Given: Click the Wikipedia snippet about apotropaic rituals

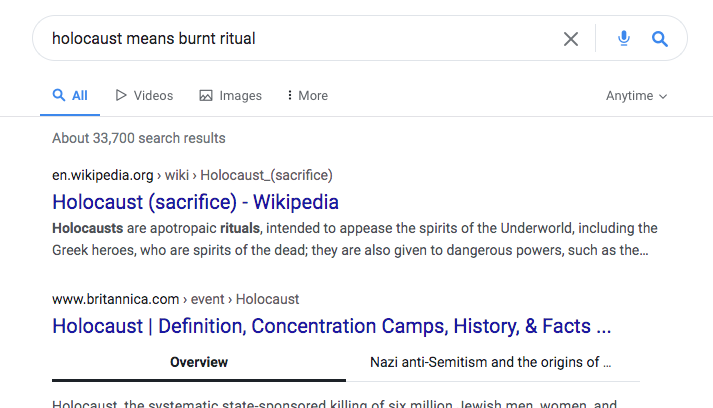Looking at the screenshot, I should coord(355,239).
